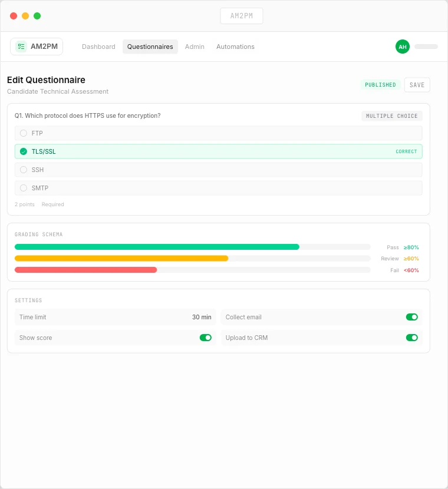
Task: Toggle the Show score switch
Action: click(x=206, y=338)
